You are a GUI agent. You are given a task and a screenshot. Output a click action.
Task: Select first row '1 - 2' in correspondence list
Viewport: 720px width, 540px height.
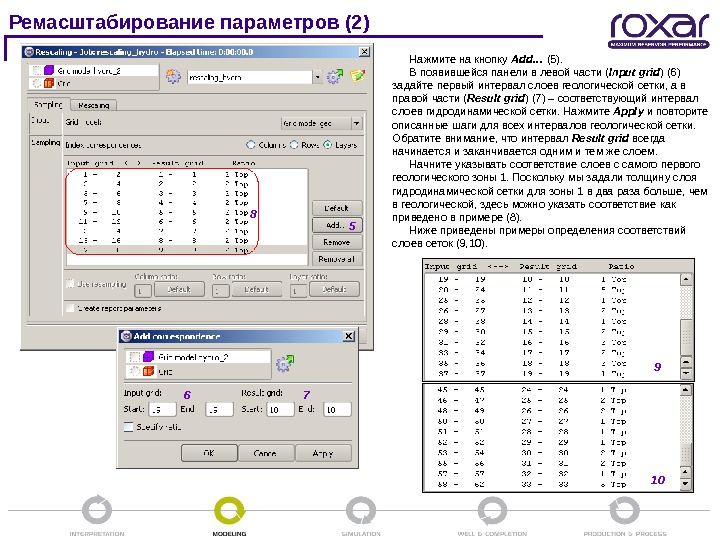(187, 174)
